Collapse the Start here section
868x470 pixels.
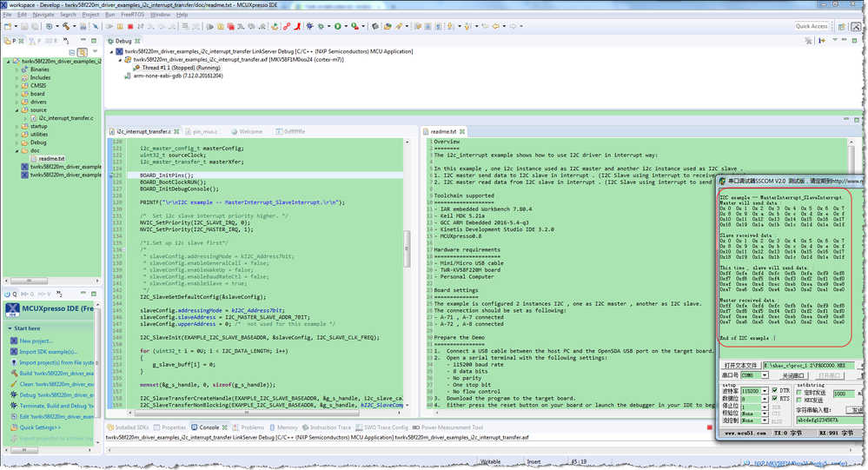click(10, 328)
